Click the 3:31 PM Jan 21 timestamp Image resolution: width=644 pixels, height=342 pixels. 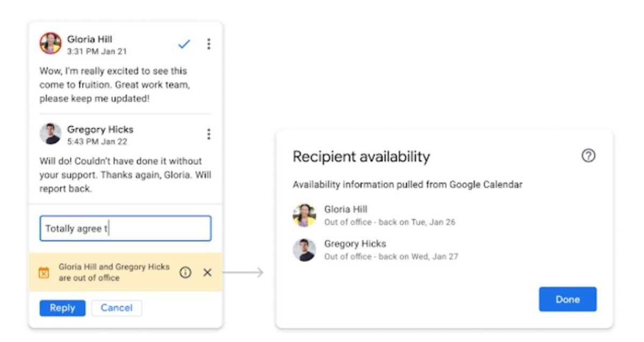coord(97,52)
